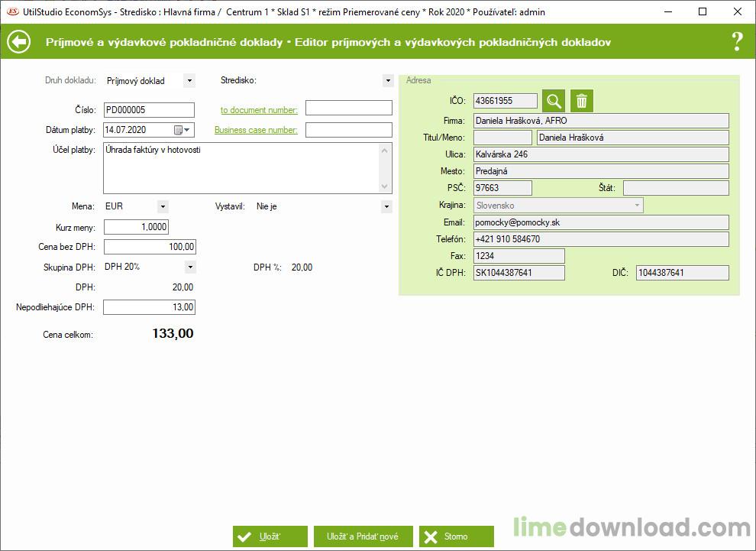Click the IČ DPH field SK1044387641
This screenshot has height=551, width=756.
click(519, 273)
